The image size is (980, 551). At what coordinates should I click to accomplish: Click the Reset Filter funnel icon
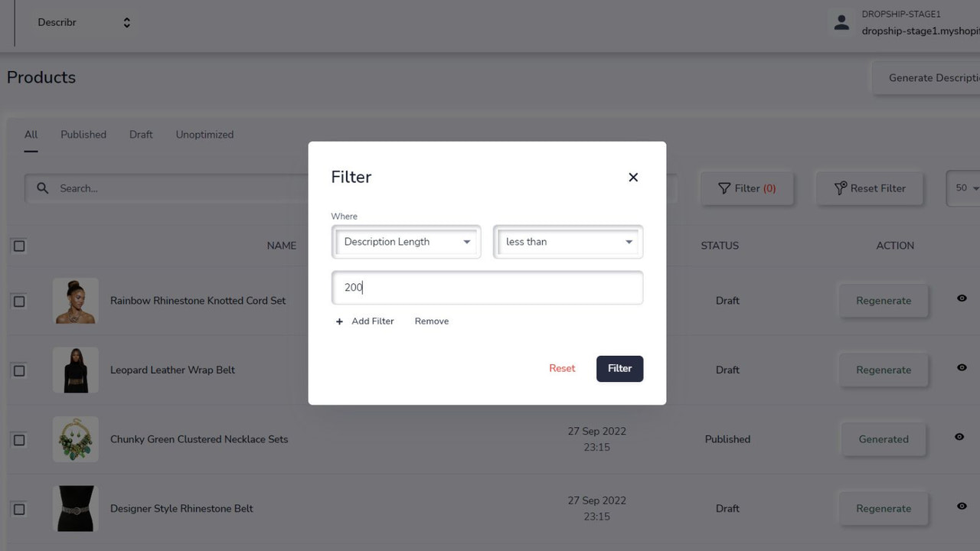click(840, 188)
